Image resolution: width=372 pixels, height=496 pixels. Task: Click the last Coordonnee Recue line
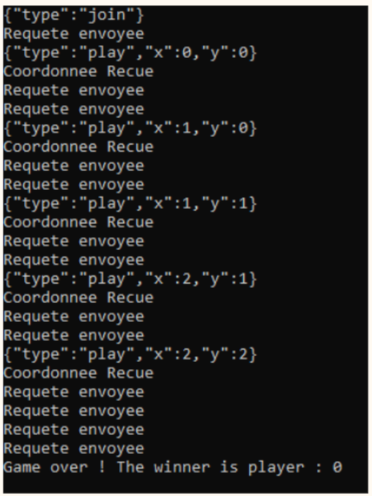click(x=78, y=373)
